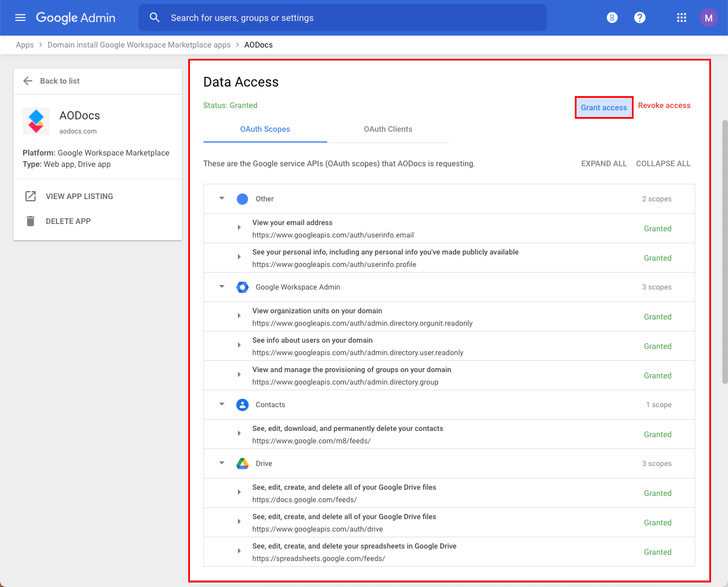Click Granted status for userinfo.email
The width and height of the screenshot is (728, 587).
(657, 228)
